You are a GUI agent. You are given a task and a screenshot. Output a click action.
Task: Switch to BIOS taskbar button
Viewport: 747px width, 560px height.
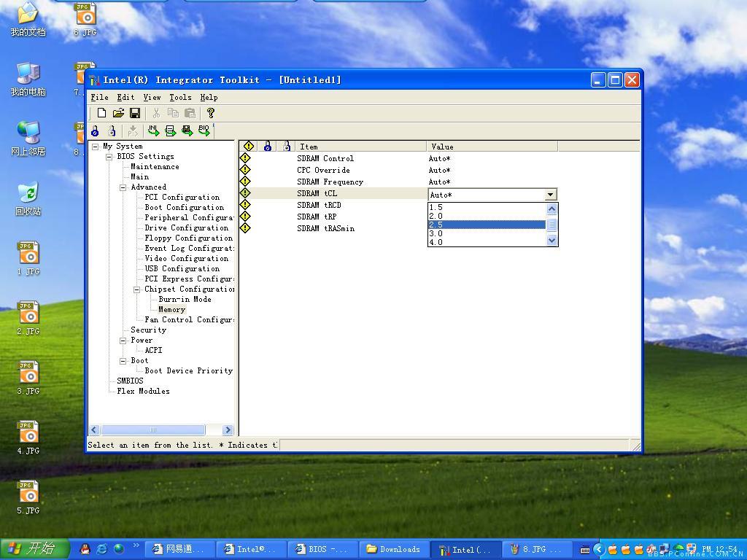click(322, 550)
